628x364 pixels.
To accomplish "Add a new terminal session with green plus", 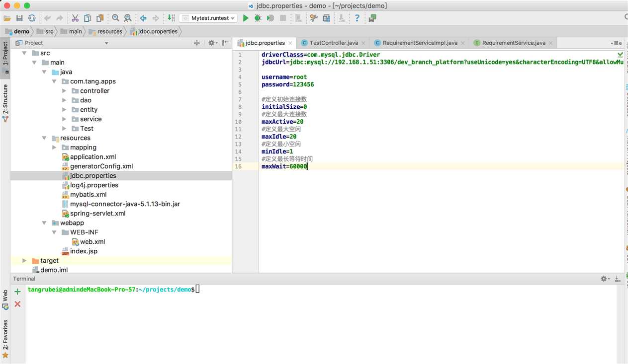I will [x=17, y=291].
